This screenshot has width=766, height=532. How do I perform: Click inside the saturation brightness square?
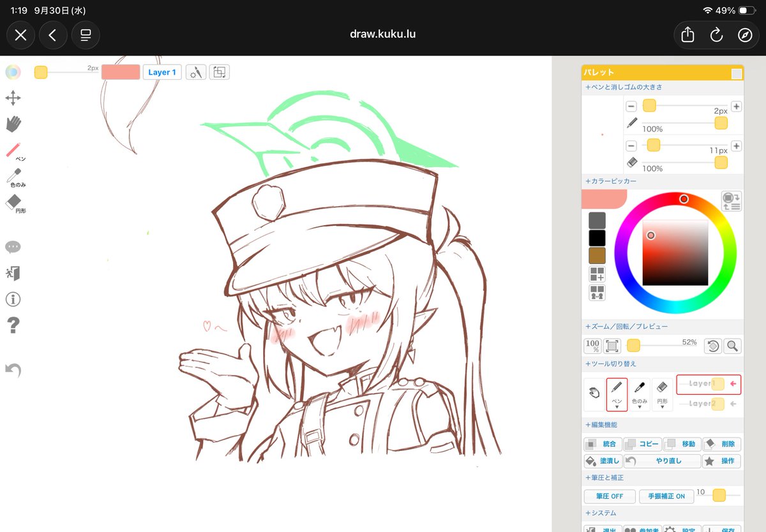click(x=675, y=253)
